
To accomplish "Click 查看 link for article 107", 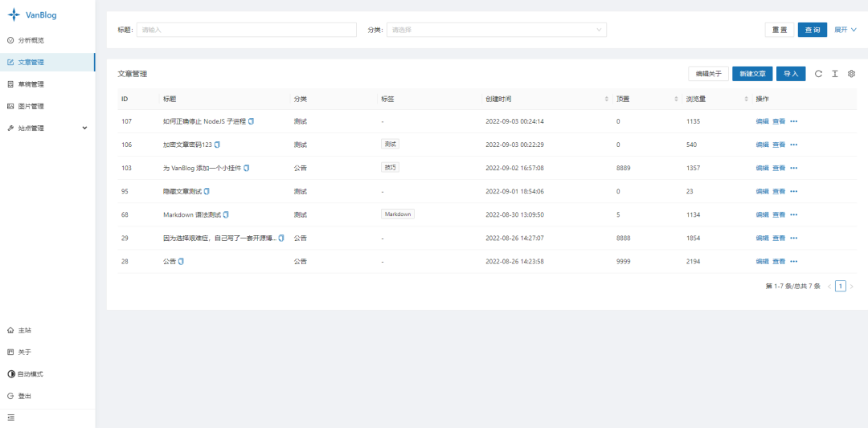I will 779,121.
